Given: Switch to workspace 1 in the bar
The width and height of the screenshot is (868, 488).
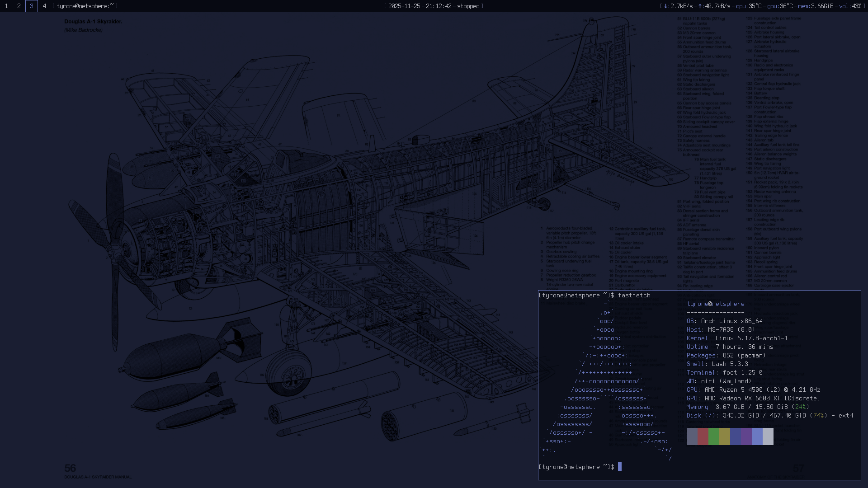Looking at the screenshot, I should (6, 6).
